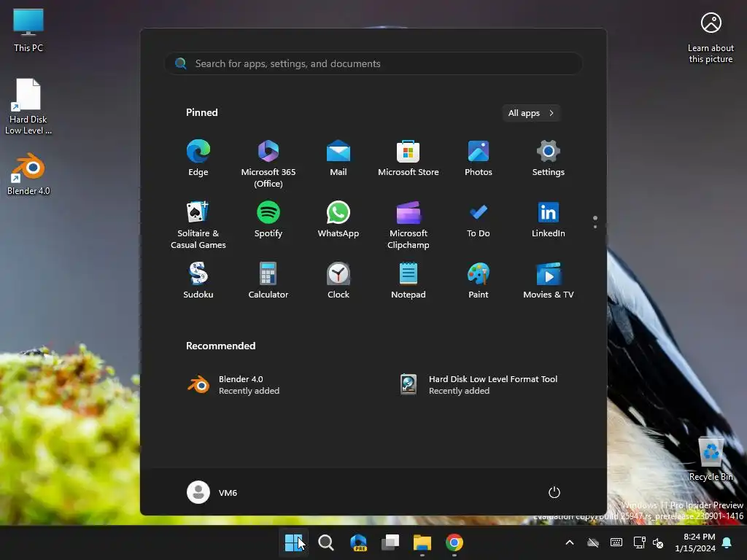Open the clock showing 8:24 PM

tap(695, 542)
